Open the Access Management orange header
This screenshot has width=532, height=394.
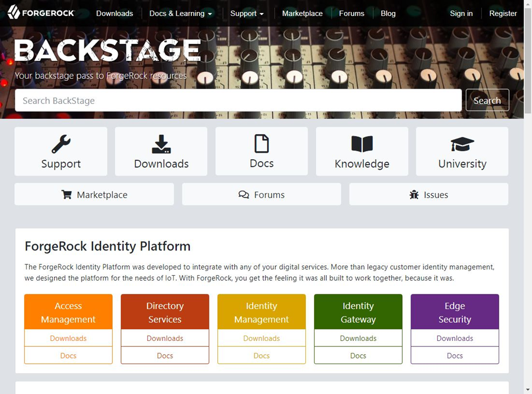point(68,312)
